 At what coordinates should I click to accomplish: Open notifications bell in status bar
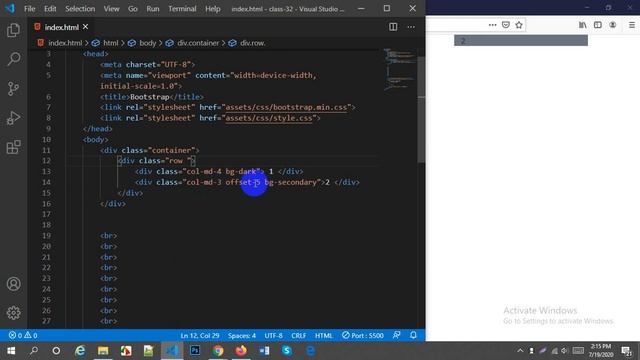point(413,335)
